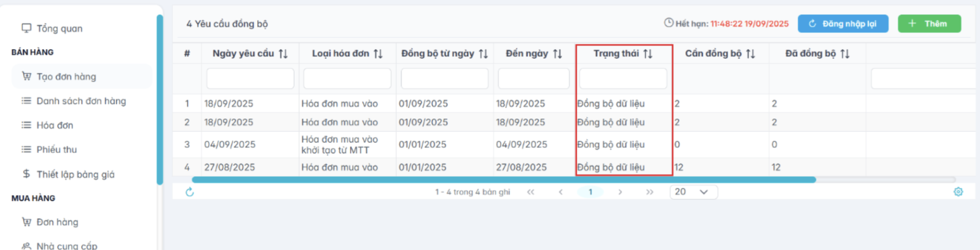Sort by Đồng bộ từ ngày icon
This screenshot has height=250, width=980.
coord(484,54)
